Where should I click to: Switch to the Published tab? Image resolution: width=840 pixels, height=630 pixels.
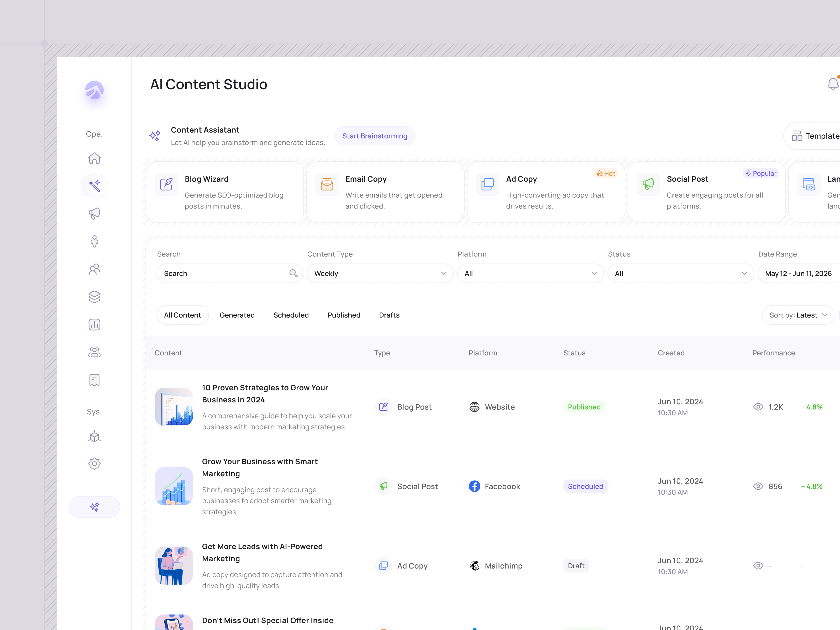(x=344, y=315)
